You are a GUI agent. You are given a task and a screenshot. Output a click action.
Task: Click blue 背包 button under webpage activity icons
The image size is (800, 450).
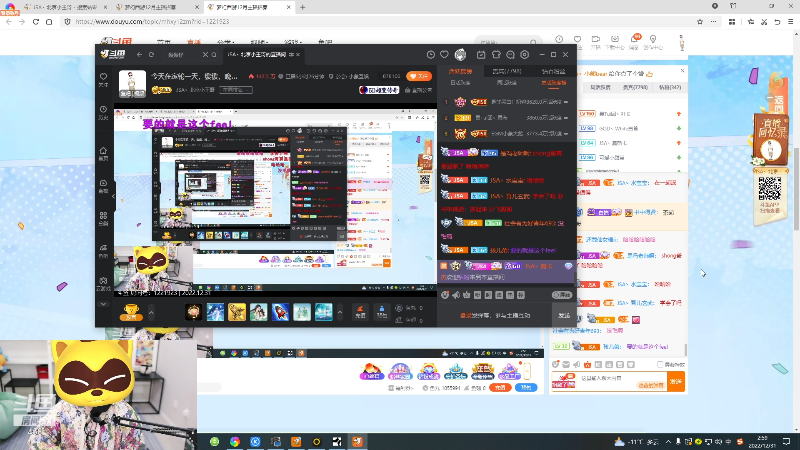coord(526,388)
